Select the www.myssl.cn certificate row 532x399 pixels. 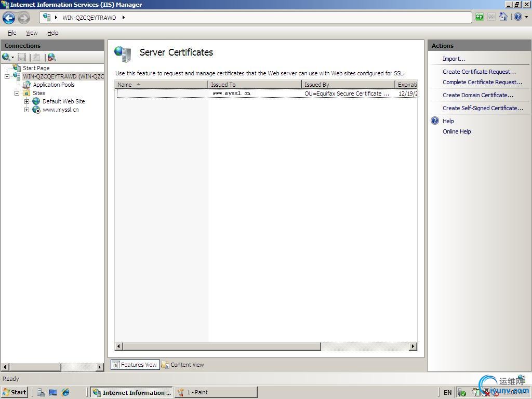coord(267,94)
